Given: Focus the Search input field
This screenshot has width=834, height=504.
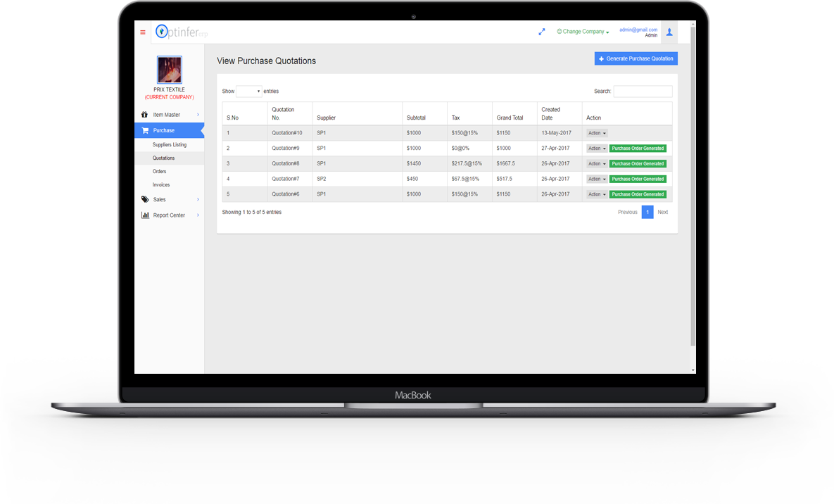Looking at the screenshot, I should (643, 91).
